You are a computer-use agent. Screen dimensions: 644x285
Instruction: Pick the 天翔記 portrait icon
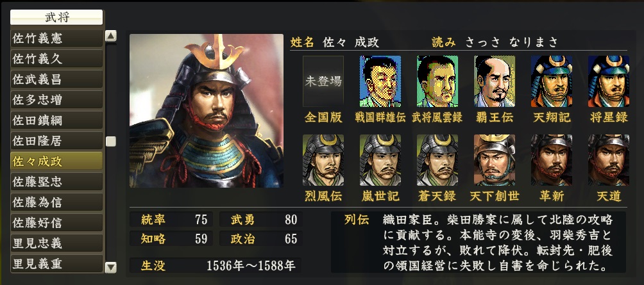552,81
